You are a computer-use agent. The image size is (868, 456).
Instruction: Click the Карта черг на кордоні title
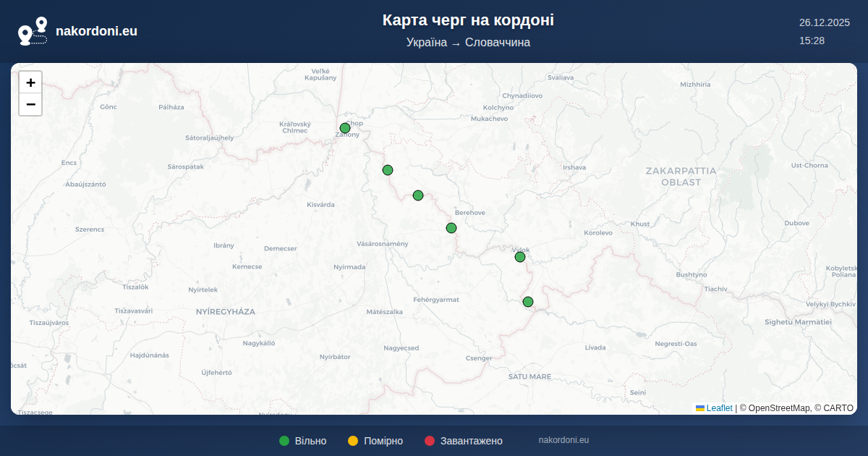click(468, 20)
